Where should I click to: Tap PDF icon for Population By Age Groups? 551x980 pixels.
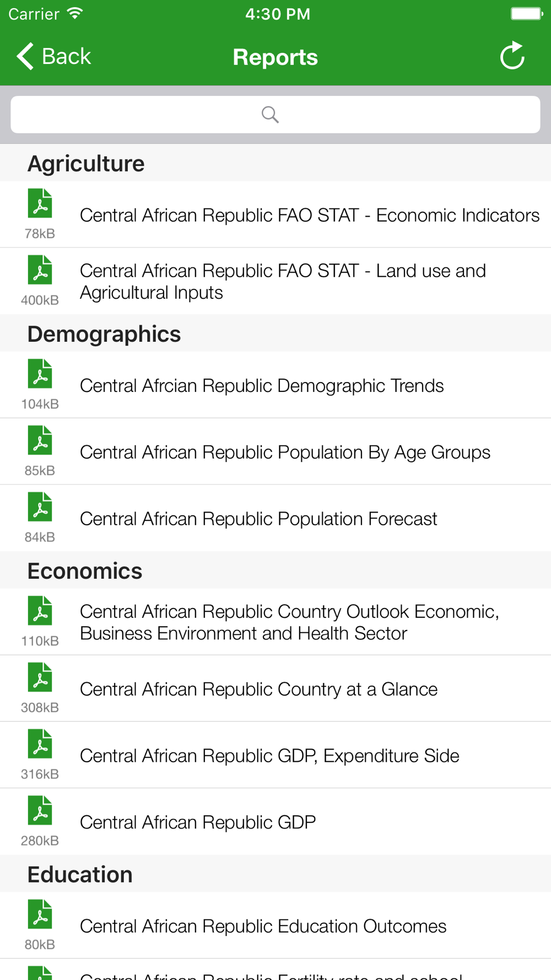(x=40, y=441)
